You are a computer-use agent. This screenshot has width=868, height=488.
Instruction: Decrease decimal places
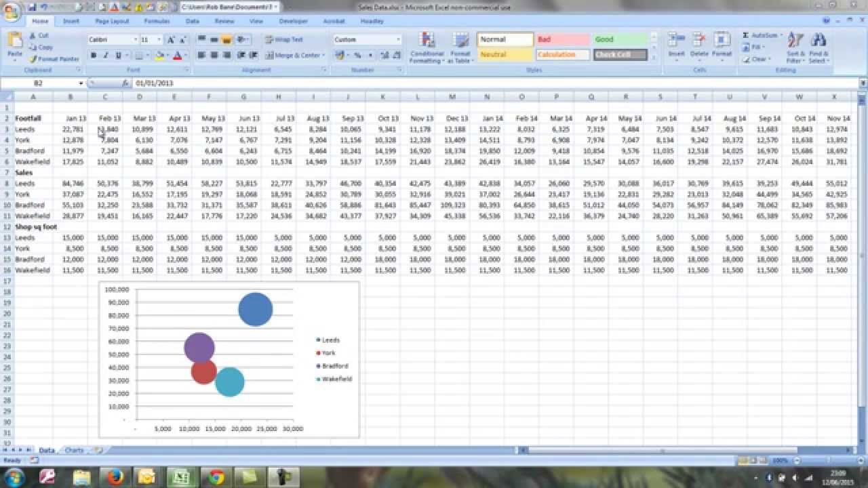396,56
